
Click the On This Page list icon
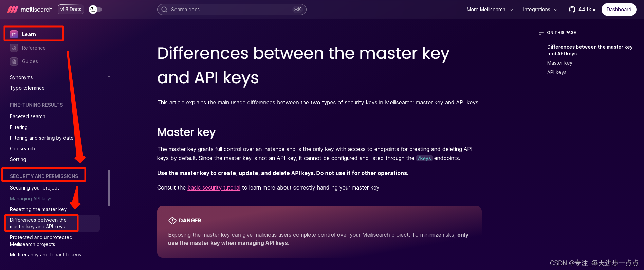pos(541,33)
